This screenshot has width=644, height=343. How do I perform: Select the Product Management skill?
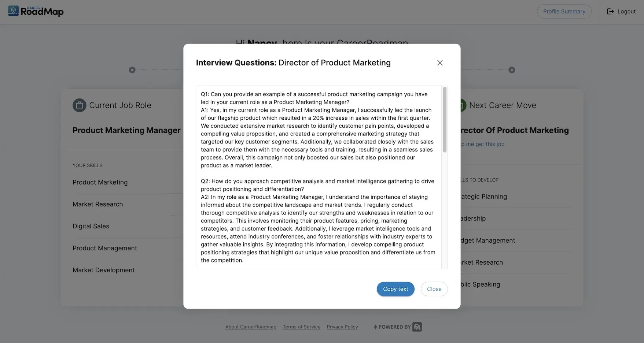pos(105,248)
